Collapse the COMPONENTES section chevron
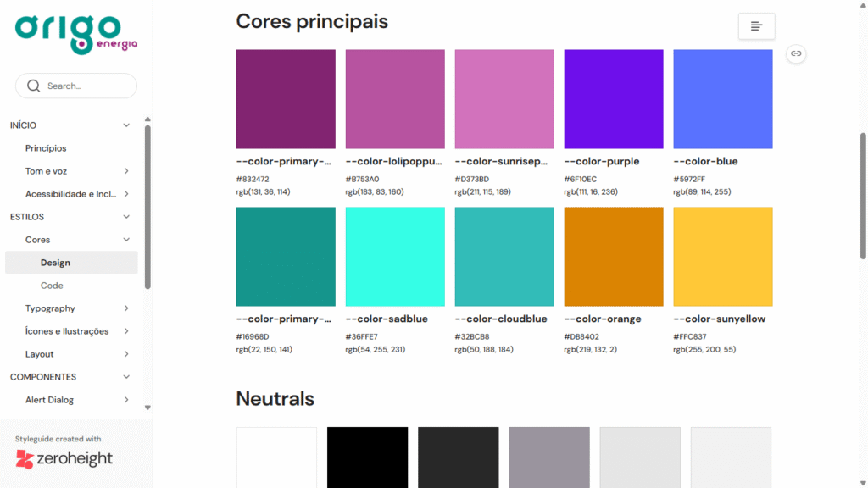 pos(126,377)
